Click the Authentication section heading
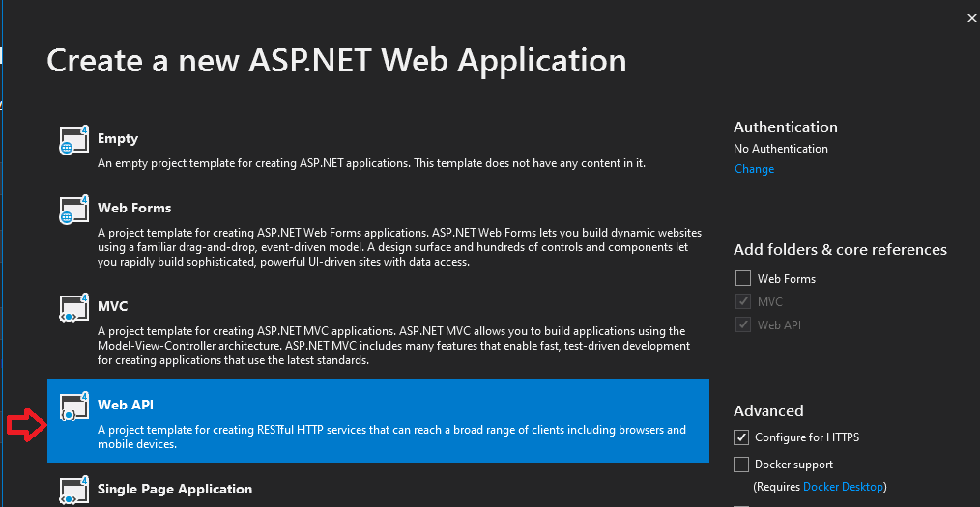The image size is (980, 507). pos(786,127)
